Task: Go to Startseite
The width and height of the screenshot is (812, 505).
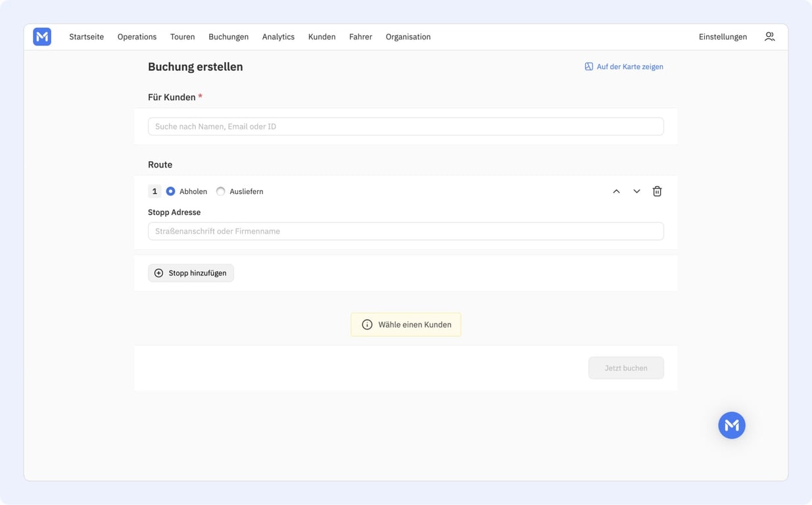Action: [86, 37]
